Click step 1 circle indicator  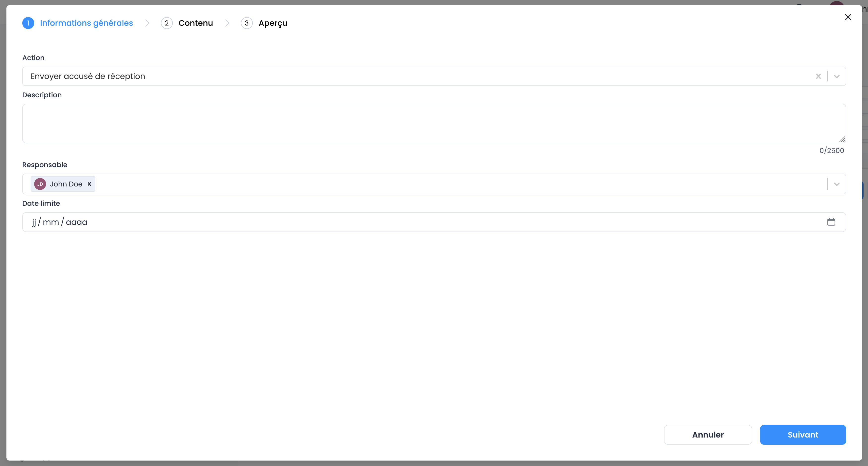point(28,23)
